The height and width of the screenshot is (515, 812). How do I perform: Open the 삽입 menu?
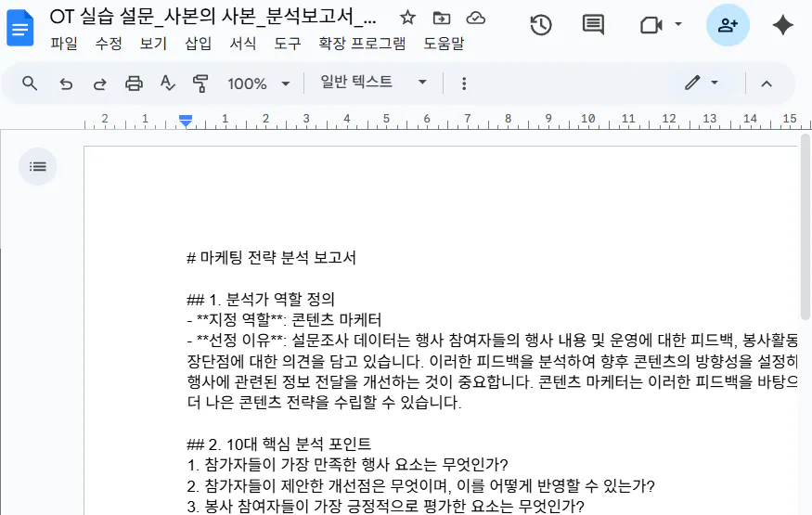(199, 44)
